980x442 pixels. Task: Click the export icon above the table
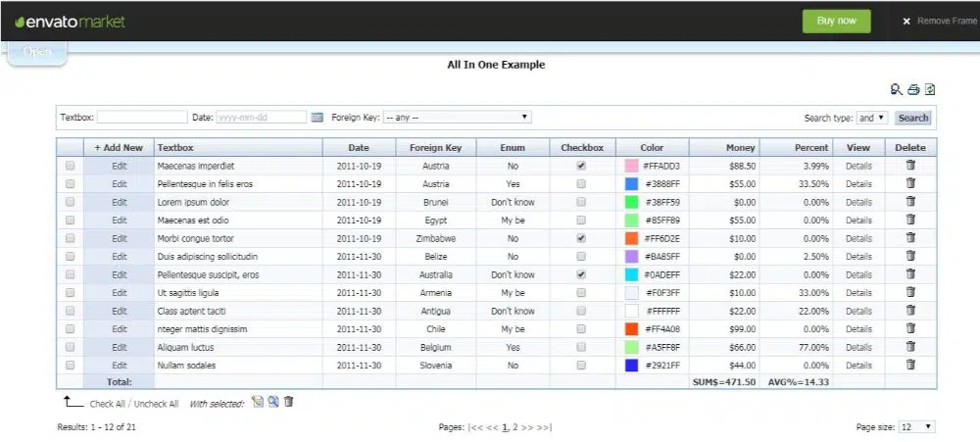pos(930,90)
